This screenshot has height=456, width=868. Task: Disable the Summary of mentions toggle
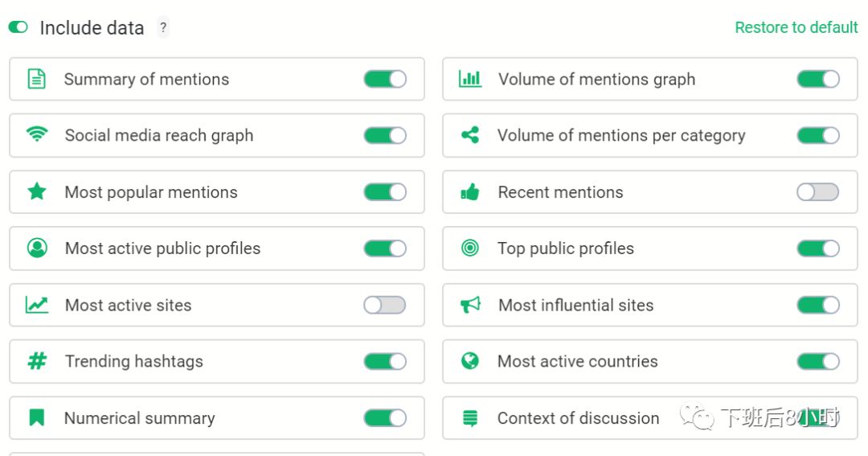[385, 80]
